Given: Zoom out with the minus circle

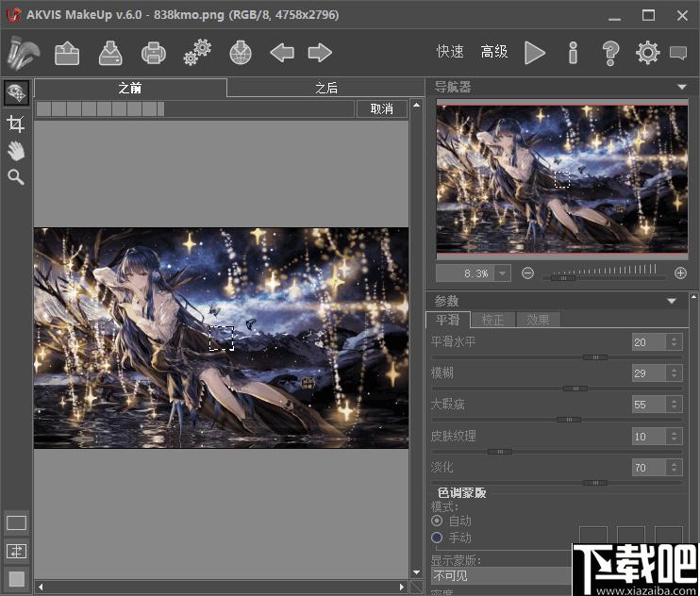Looking at the screenshot, I should click(527, 273).
